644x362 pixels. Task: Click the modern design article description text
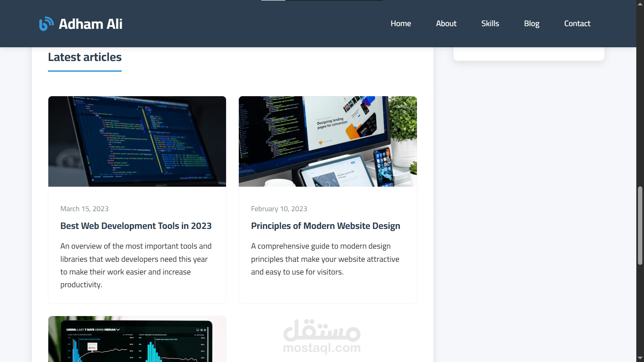[x=325, y=259]
